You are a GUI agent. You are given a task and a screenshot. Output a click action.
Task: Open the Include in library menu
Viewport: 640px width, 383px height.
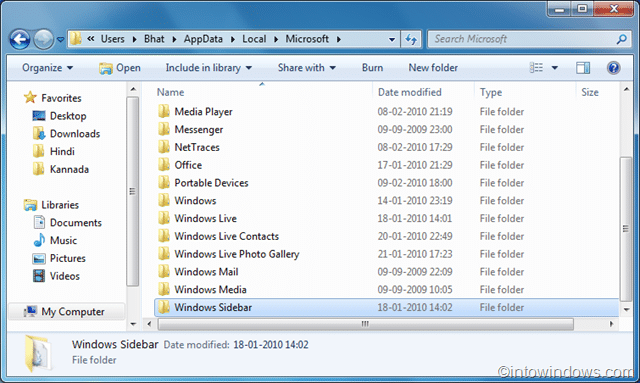[x=209, y=68]
